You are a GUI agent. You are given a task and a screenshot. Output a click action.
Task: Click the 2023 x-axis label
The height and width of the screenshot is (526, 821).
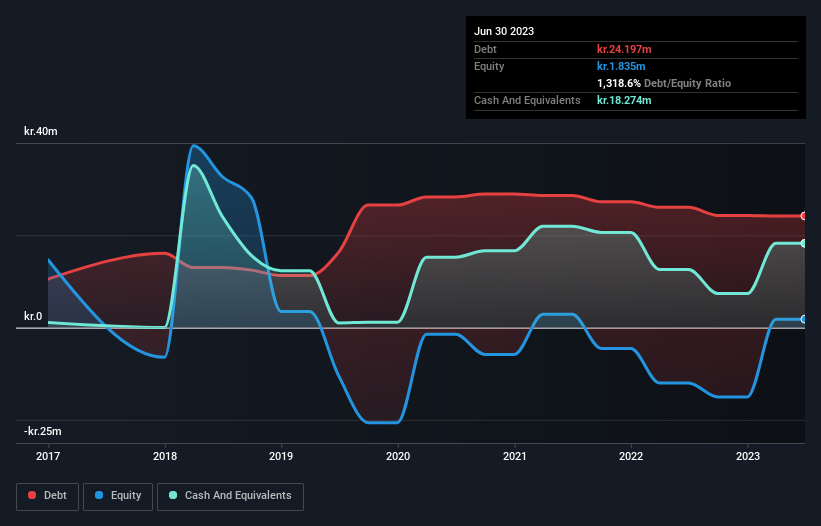(x=748, y=456)
